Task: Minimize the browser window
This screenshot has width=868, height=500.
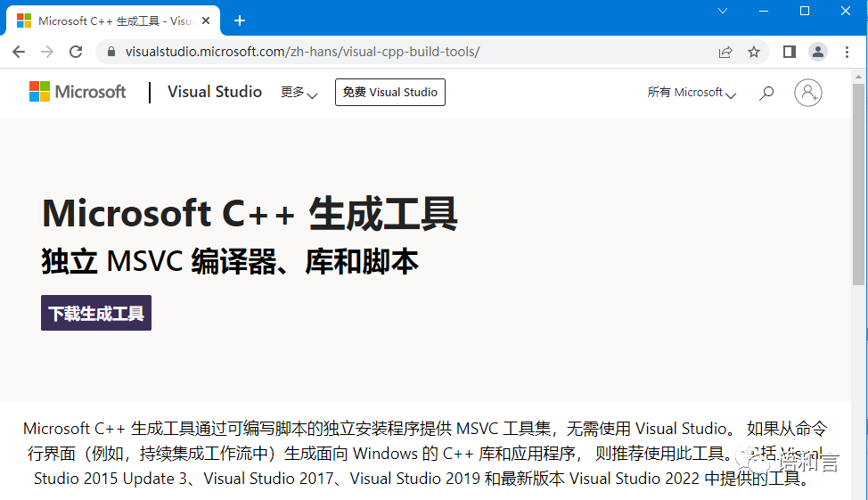Action: click(764, 11)
